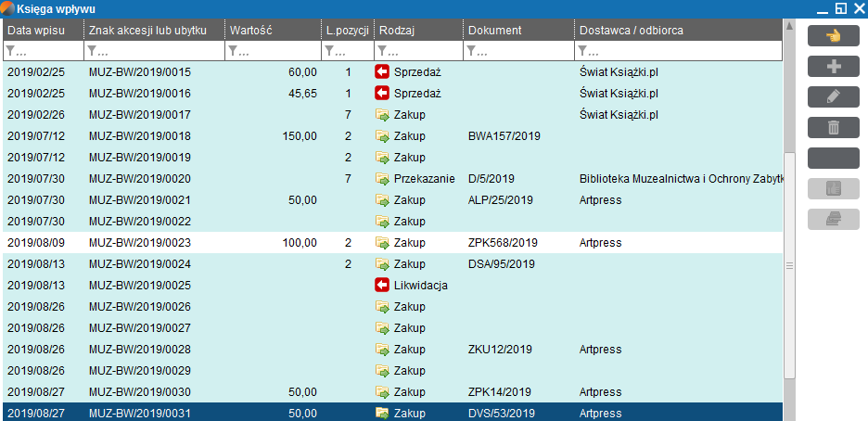The height and width of the screenshot is (421, 868).
Task: Click document DSA/95/2019
Action: [502, 264]
